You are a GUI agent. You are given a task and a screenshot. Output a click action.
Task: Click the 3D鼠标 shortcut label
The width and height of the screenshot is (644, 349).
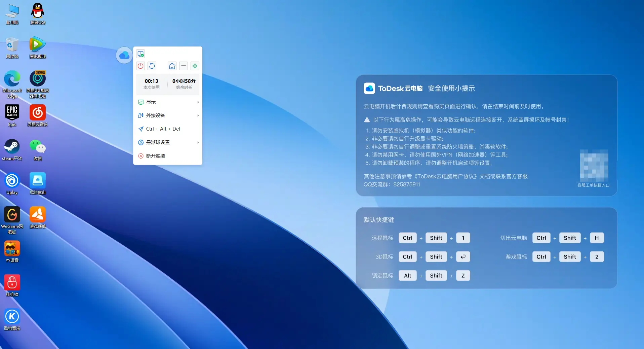[384, 257]
